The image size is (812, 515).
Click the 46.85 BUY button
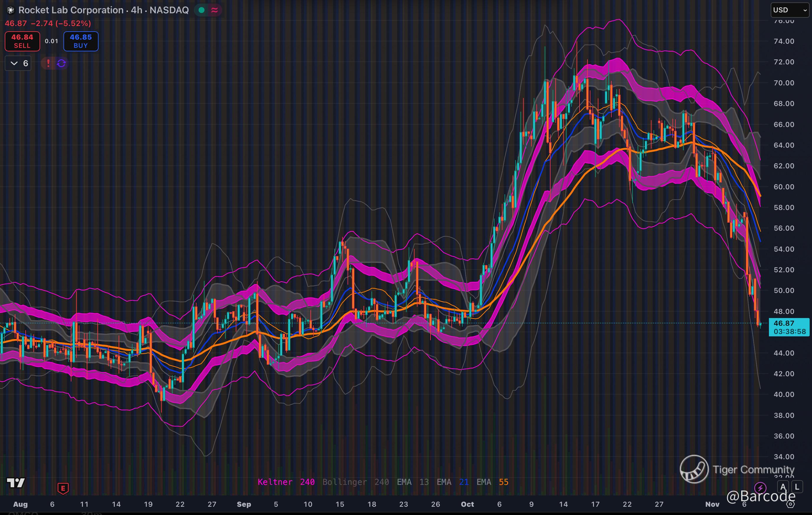tap(81, 41)
